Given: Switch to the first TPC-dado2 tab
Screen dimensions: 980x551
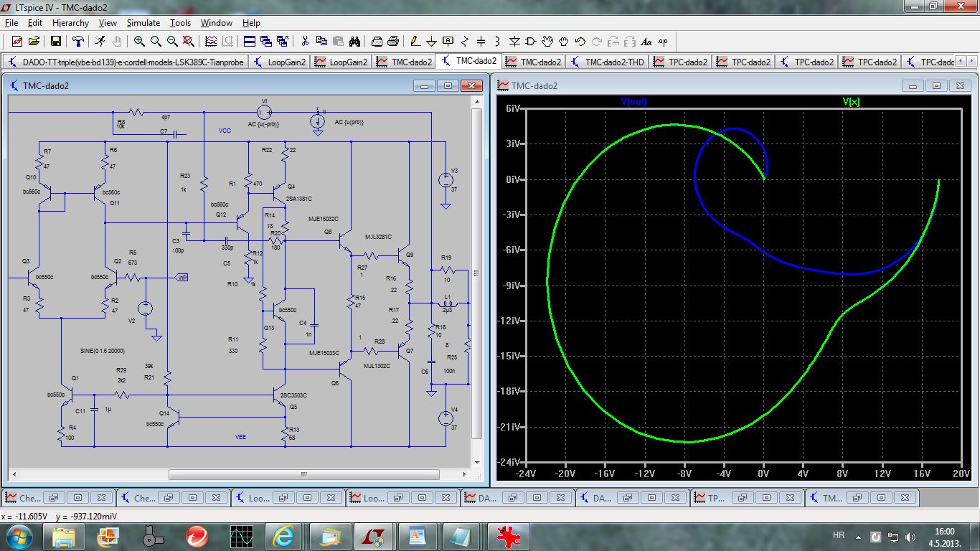Looking at the screenshot, I should pos(680,62).
